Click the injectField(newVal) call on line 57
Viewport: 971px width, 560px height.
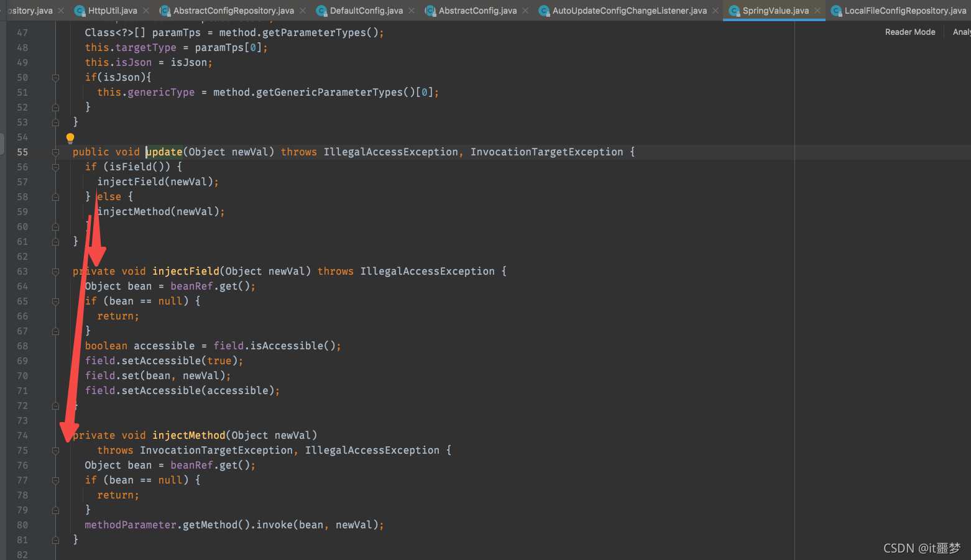pyautogui.click(x=158, y=181)
